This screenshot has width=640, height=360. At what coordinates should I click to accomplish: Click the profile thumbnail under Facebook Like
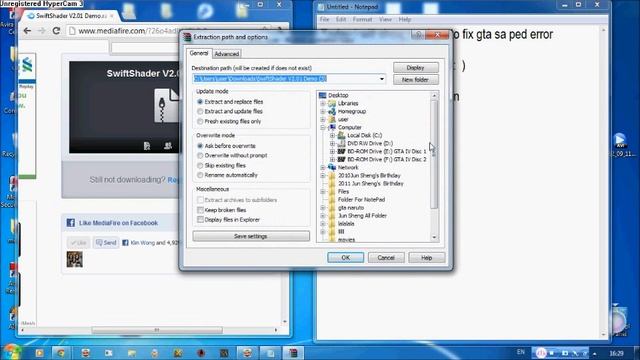(75, 259)
